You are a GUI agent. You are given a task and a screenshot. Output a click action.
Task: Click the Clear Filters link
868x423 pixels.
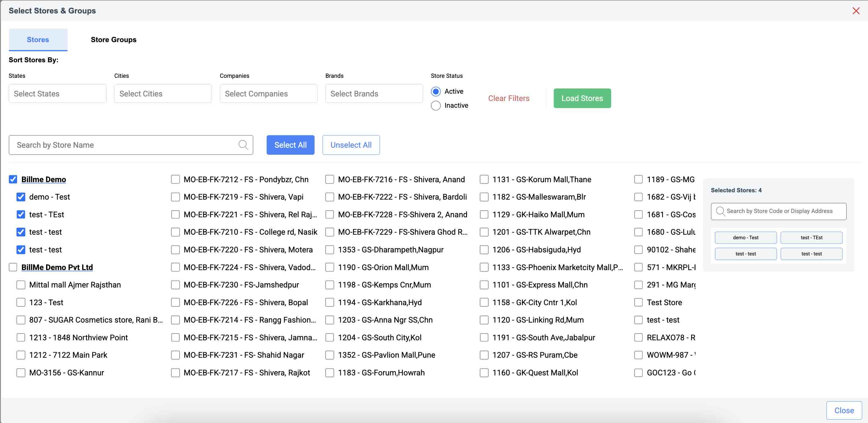click(x=509, y=98)
